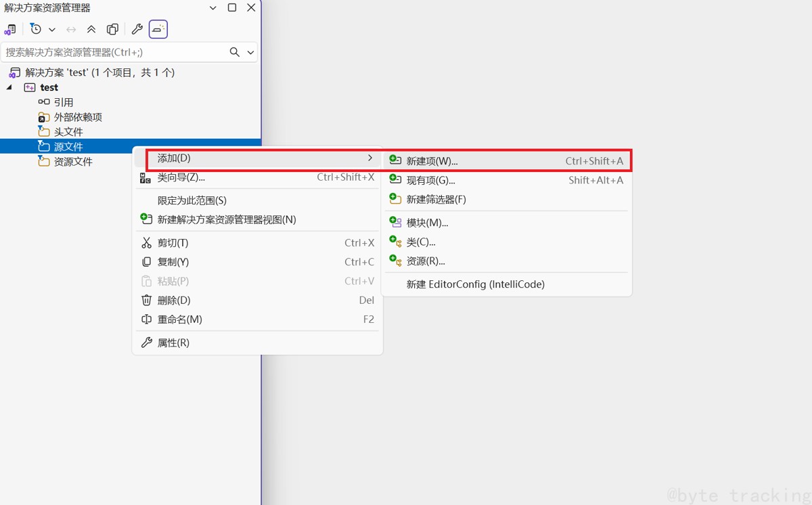Click the search magnifier icon
Screen dimensions: 812x505
tap(234, 52)
